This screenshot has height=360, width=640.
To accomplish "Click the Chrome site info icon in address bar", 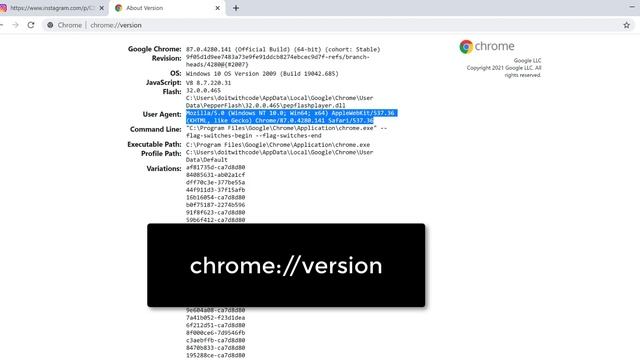I will click(50, 25).
